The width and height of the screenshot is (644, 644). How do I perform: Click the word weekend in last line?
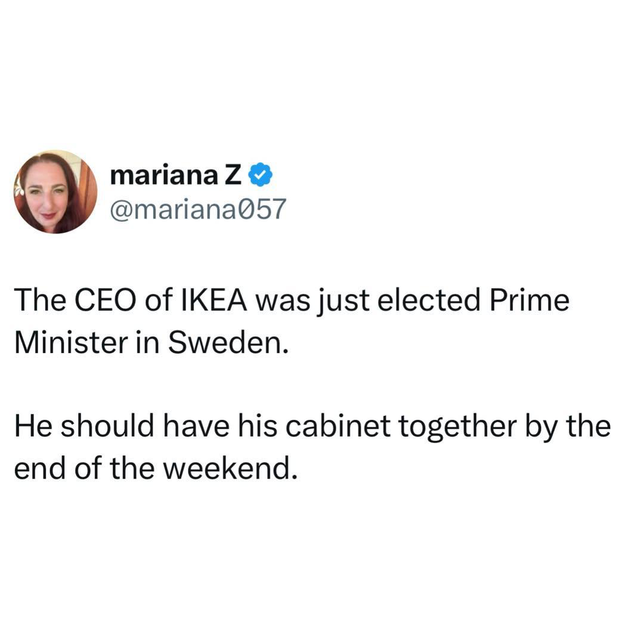pyautogui.click(x=230, y=469)
